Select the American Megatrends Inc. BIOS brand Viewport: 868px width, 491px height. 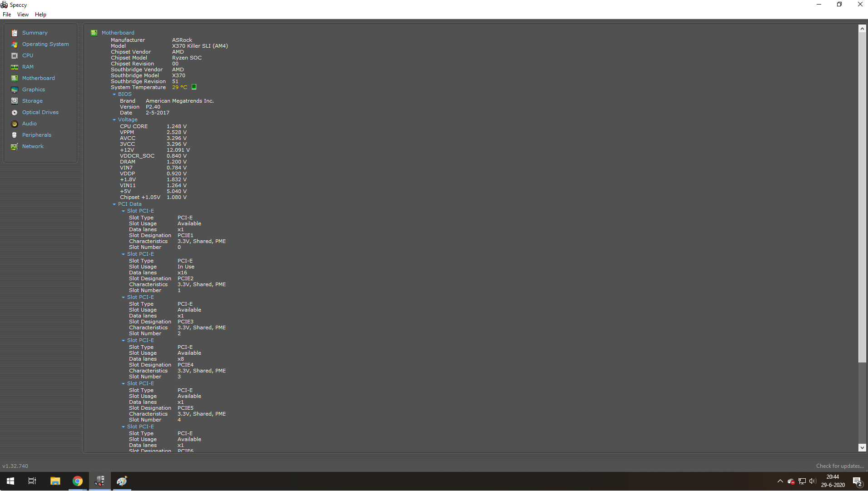click(179, 101)
